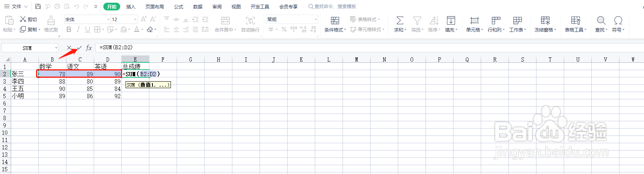Align text to horizontal center
The width and height of the screenshot is (644, 174).
[176, 29]
